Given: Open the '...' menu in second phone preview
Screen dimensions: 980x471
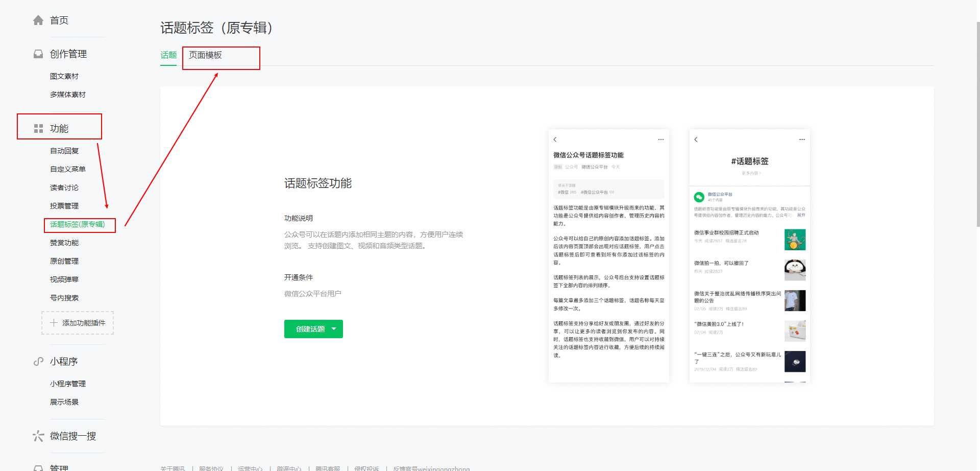Looking at the screenshot, I should click(x=801, y=139).
